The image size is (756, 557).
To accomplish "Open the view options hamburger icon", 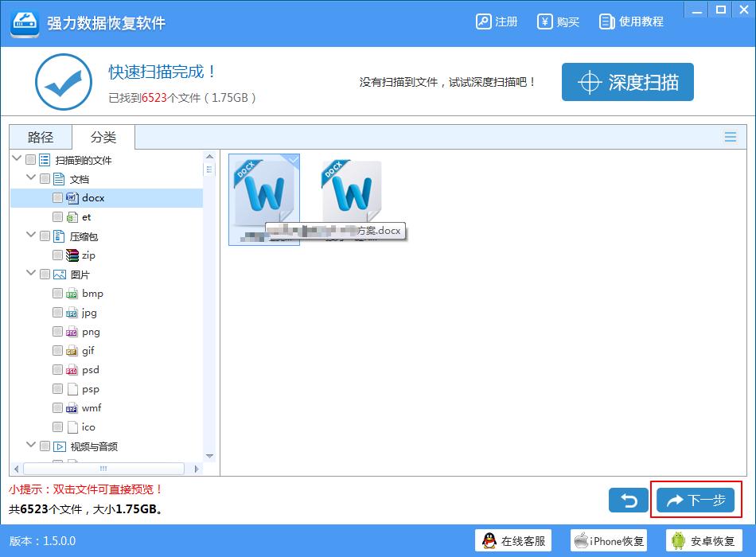I will tap(730, 137).
